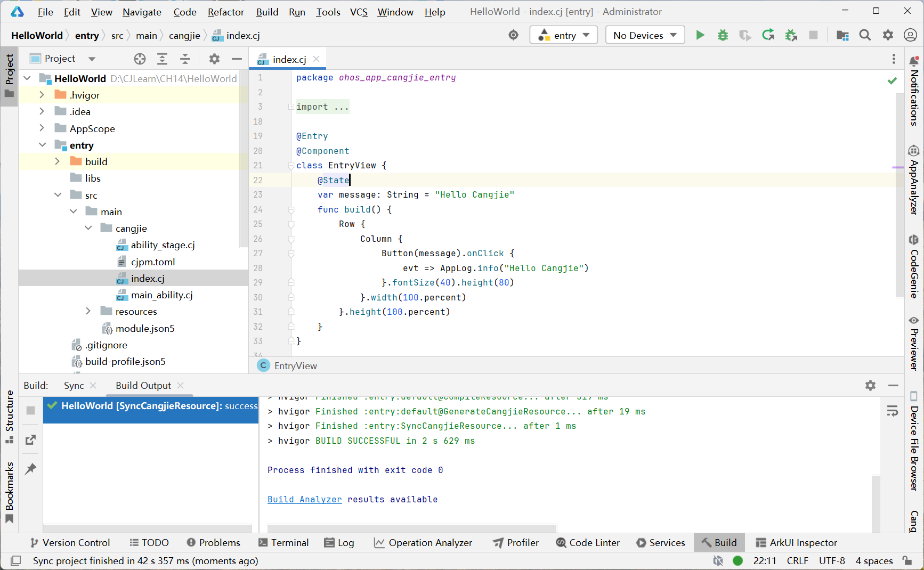Click the user account avatar icon
Viewport: 924px width, 570px height.
[910, 35]
